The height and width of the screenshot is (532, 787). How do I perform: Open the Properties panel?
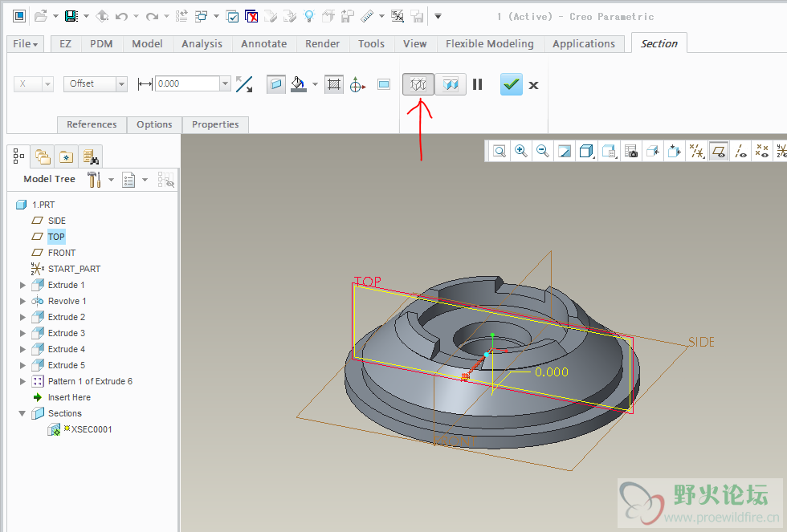(x=215, y=124)
